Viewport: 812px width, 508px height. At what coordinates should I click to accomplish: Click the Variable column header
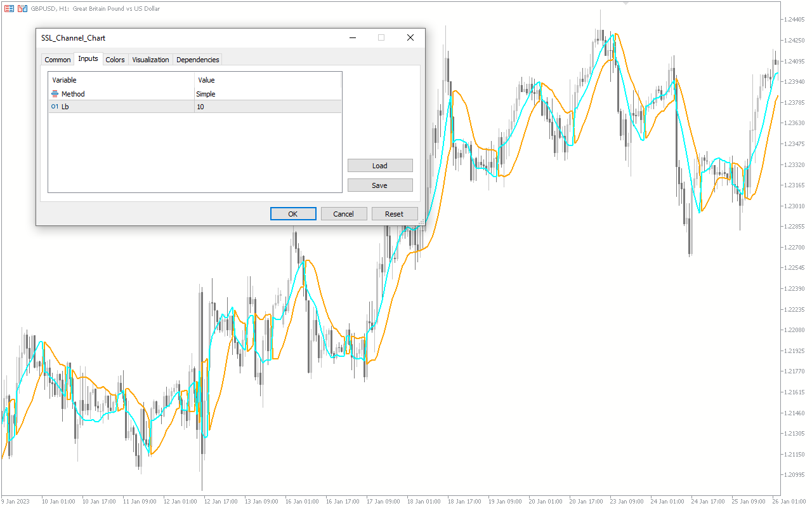pyautogui.click(x=121, y=80)
